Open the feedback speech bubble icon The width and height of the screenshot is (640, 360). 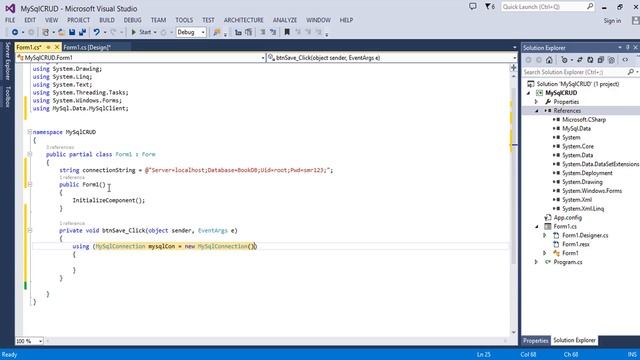[x=473, y=7]
